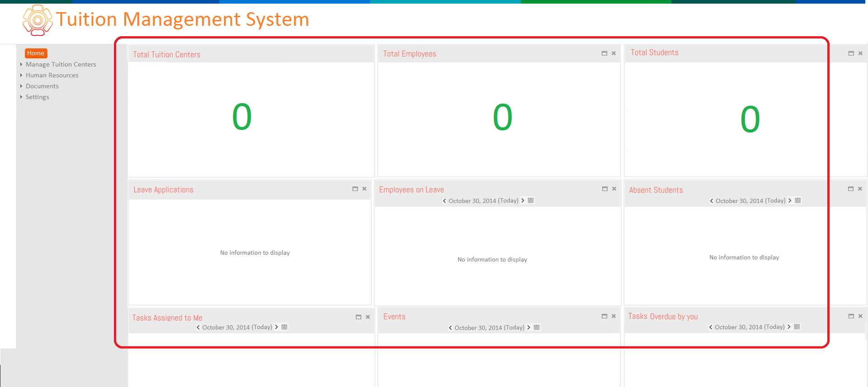Viewport: 868px width, 387px height.
Task: Go to next day in Events widget
Action: 529,327
